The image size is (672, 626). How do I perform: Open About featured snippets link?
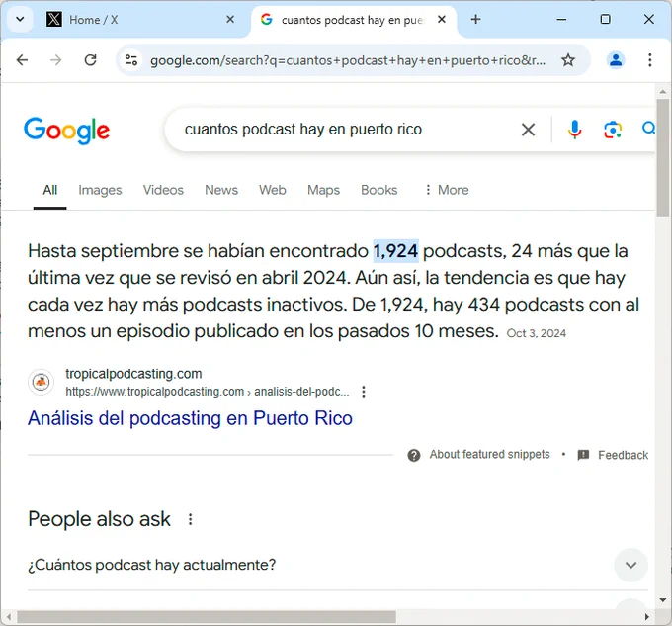click(x=489, y=455)
